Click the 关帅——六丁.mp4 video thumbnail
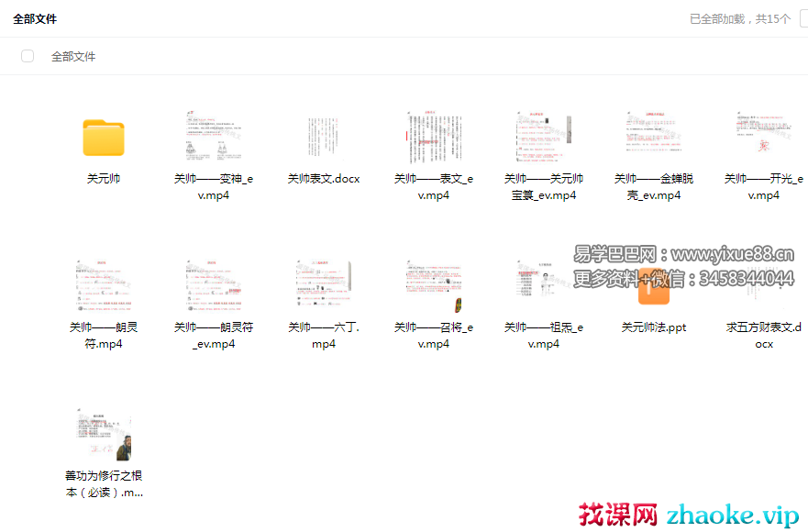 coord(324,286)
